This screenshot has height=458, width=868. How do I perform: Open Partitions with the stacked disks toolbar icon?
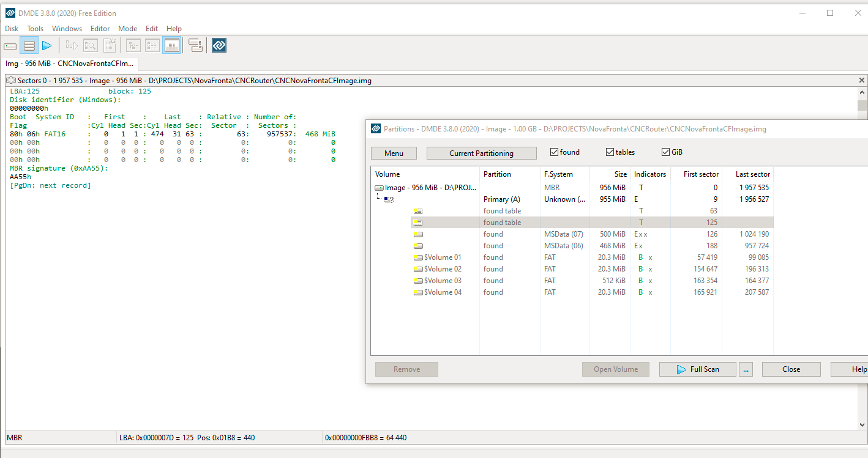(x=29, y=45)
